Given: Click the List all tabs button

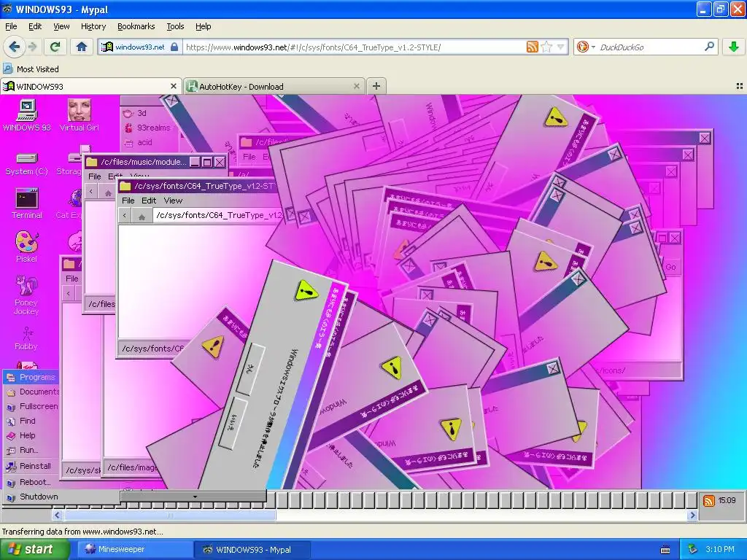Looking at the screenshot, I should [740, 86].
